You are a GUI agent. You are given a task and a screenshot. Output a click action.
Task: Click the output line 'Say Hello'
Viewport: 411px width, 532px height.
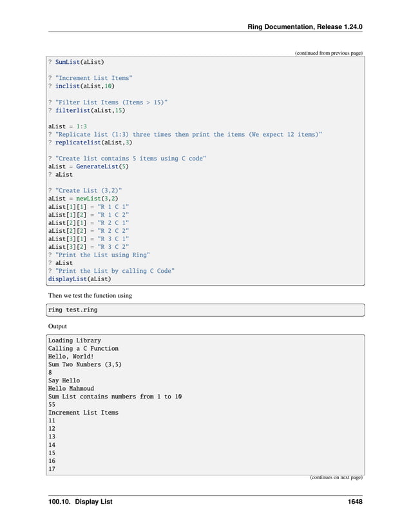(64, 380)
